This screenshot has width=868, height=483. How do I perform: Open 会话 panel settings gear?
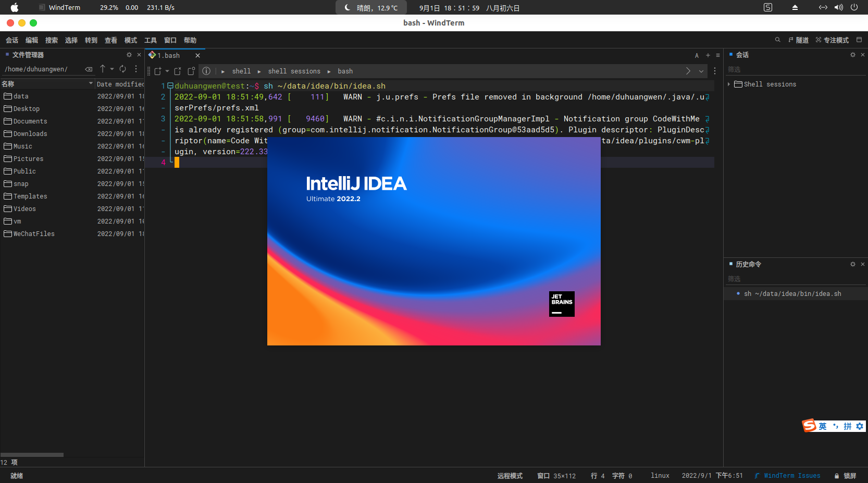coord(853,55)
